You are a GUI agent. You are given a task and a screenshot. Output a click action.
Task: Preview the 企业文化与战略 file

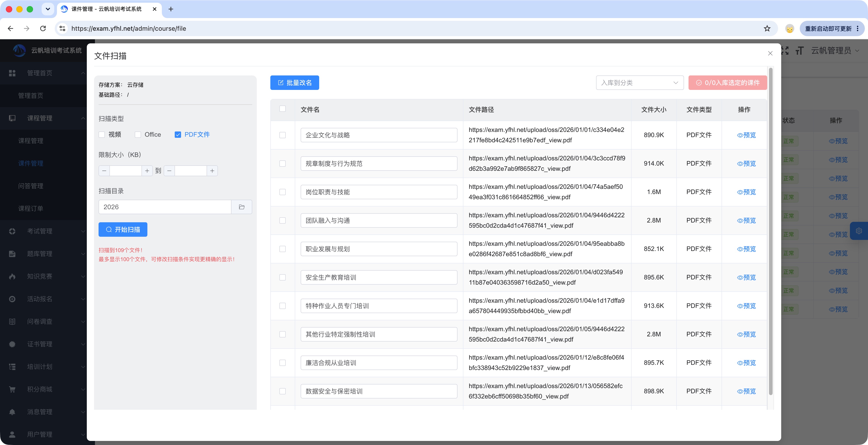point(746,135)
